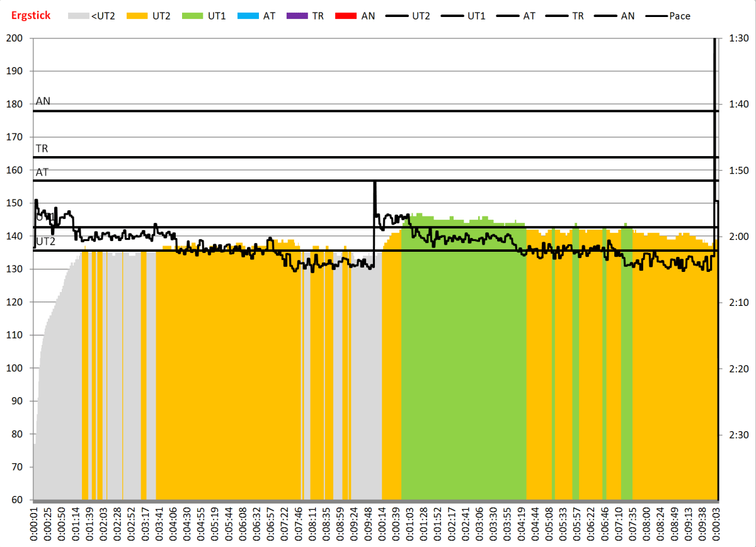
Task: Select the orange UT2 legend swatch
Action: point(138,16)
